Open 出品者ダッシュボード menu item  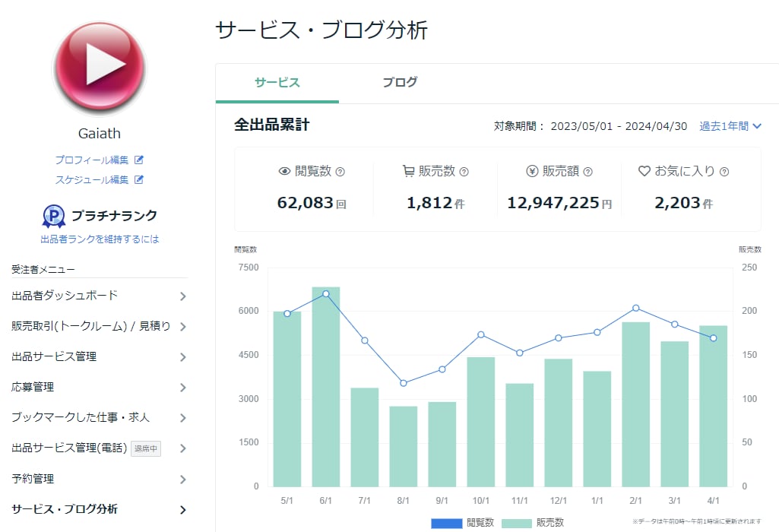[x=99, y=296]
